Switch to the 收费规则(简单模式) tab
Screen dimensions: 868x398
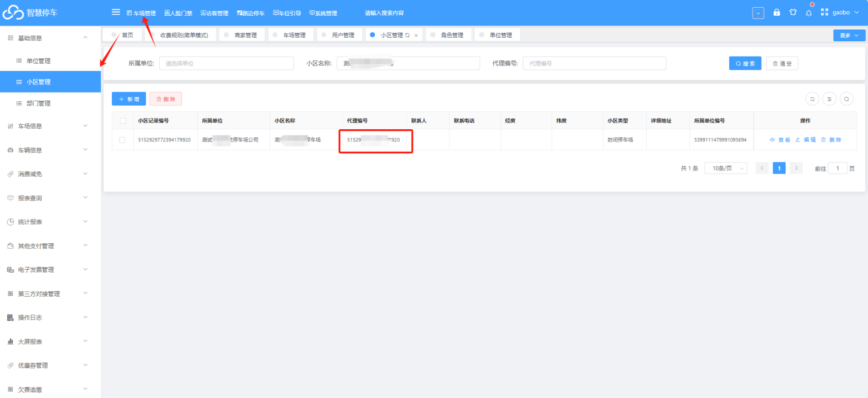[180, 35]
